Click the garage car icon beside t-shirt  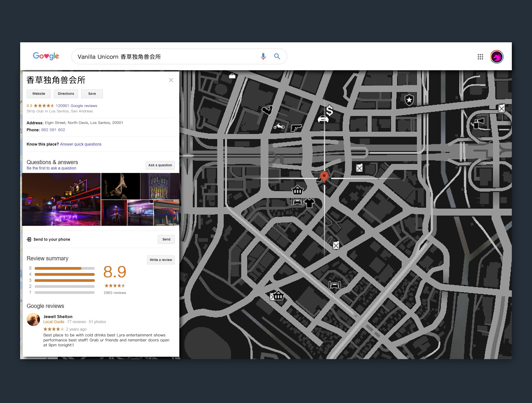click(x=297, y=201)
